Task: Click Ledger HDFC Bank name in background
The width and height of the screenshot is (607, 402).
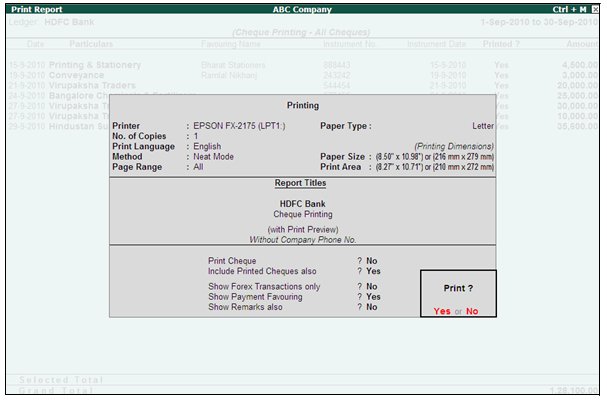Action: (x=69, y=22)
